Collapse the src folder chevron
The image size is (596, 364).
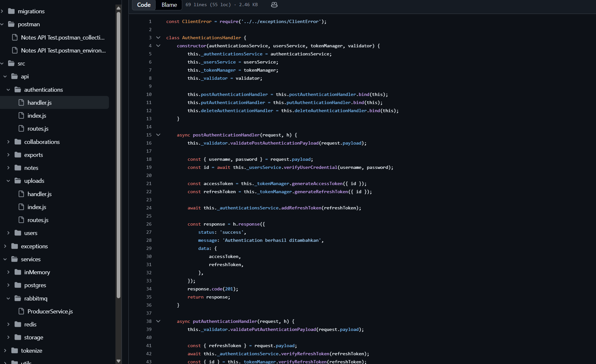[2, 64]
